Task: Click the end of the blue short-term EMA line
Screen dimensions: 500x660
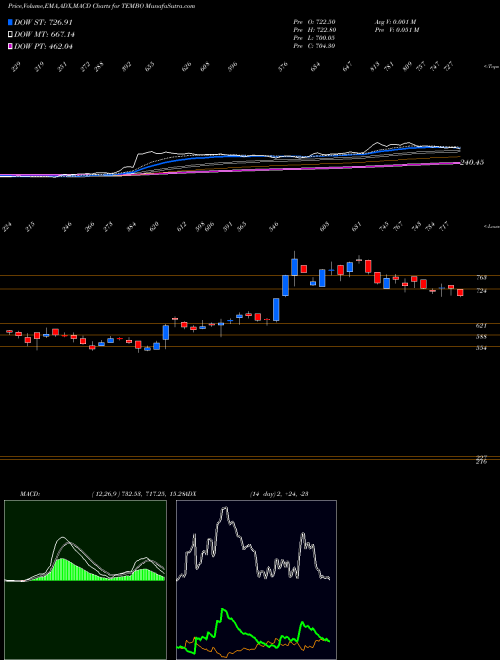Action: click(460, 148)
